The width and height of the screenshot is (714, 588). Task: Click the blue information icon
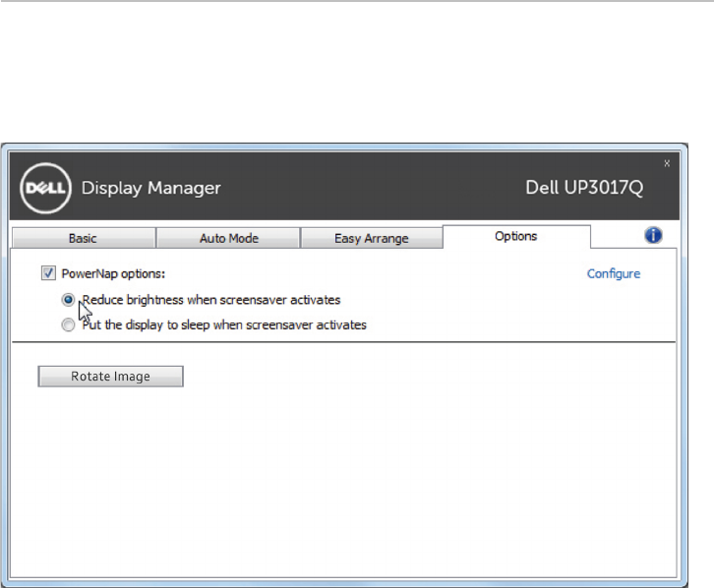653,235
